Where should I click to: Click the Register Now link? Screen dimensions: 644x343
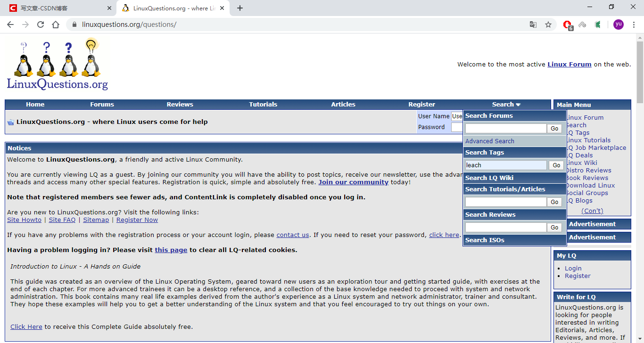click(137, 220)
